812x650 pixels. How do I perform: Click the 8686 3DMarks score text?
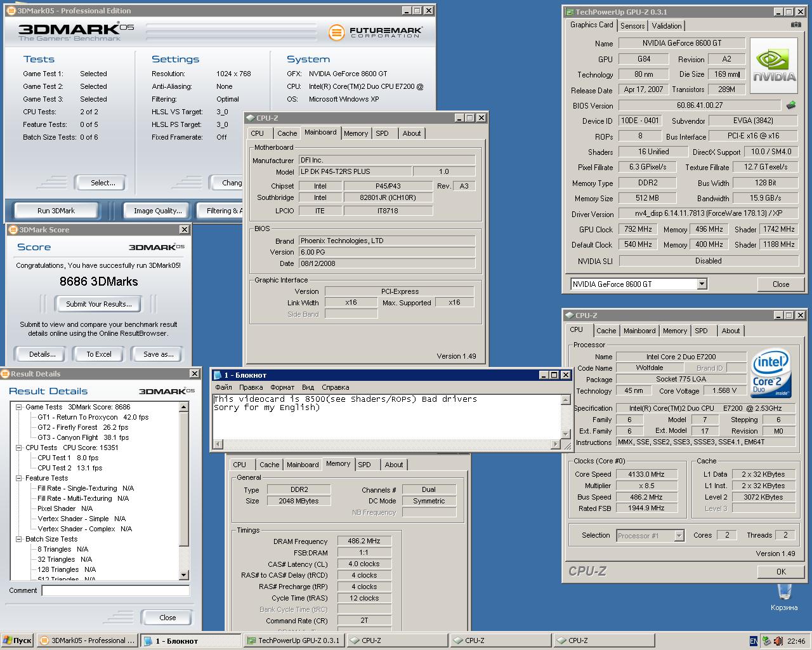click(x=99, y=281)
